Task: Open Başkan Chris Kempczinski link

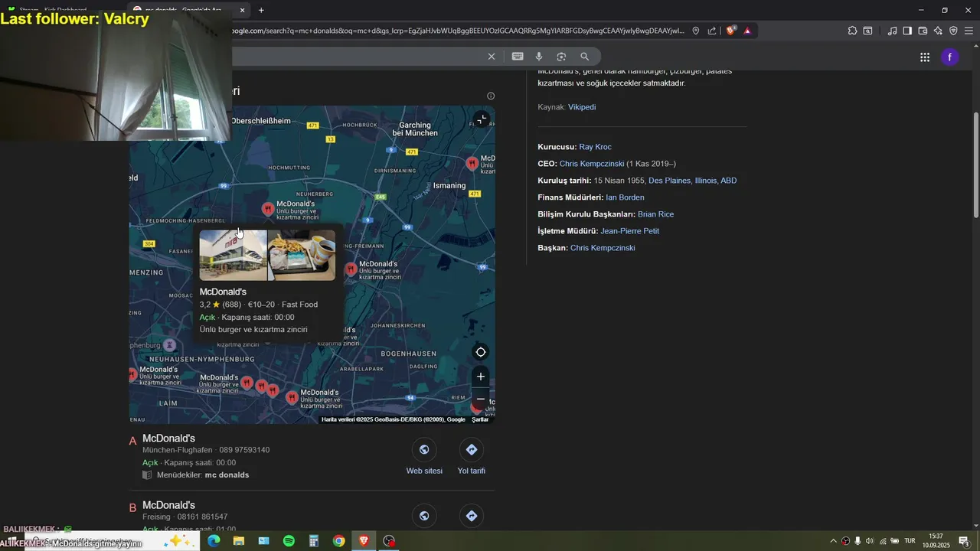Action: [x=603, y=248]
